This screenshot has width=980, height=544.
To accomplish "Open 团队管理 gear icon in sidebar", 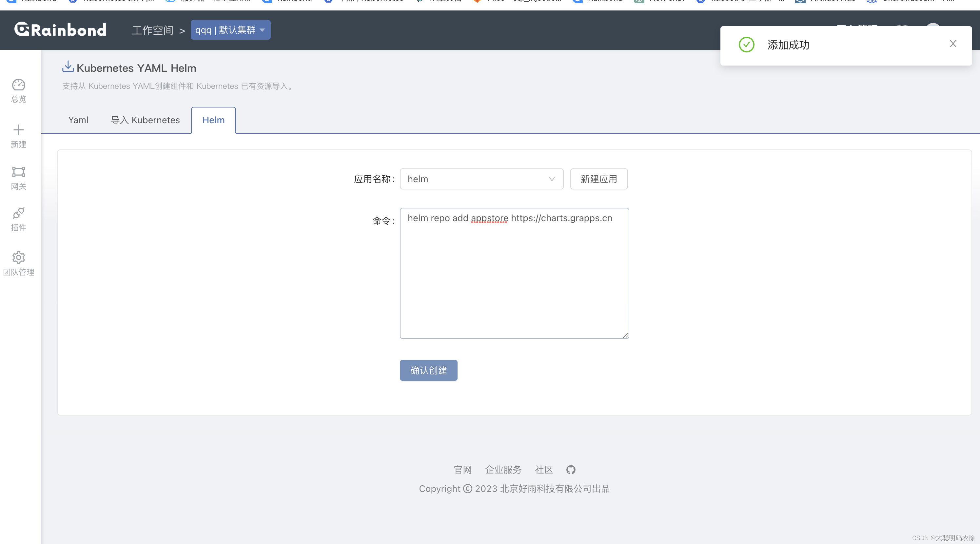I will coord(18,258).
